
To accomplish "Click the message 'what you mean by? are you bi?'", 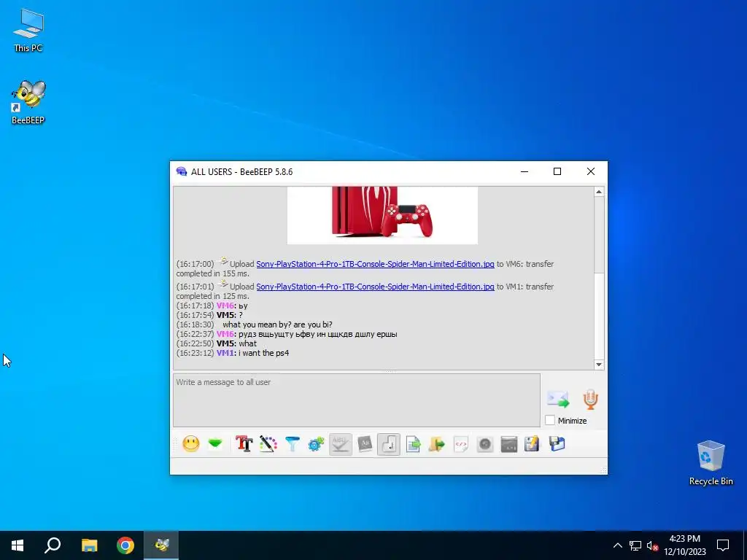I will (277, 324).
